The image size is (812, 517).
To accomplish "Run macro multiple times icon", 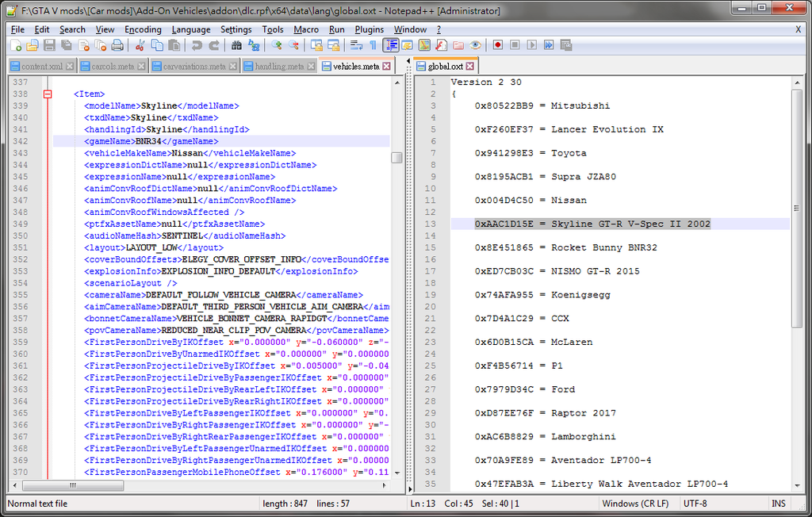I will click(549, 45).
